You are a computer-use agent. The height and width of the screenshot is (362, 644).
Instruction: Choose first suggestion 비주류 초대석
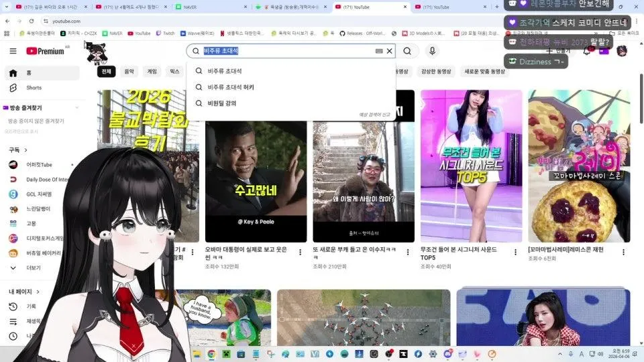coord(290,70)
